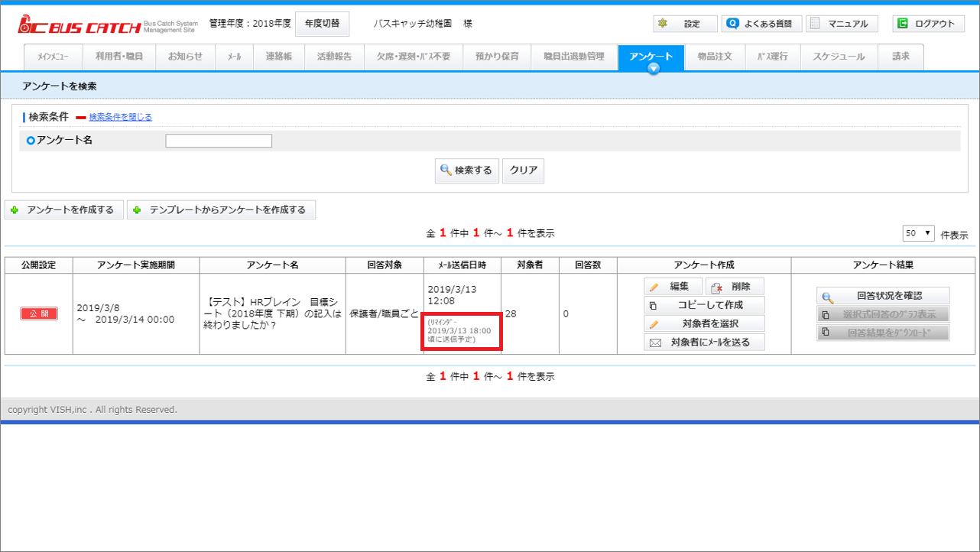
Task: Click コピーして作成 button
Action: [x=704, y=305]
